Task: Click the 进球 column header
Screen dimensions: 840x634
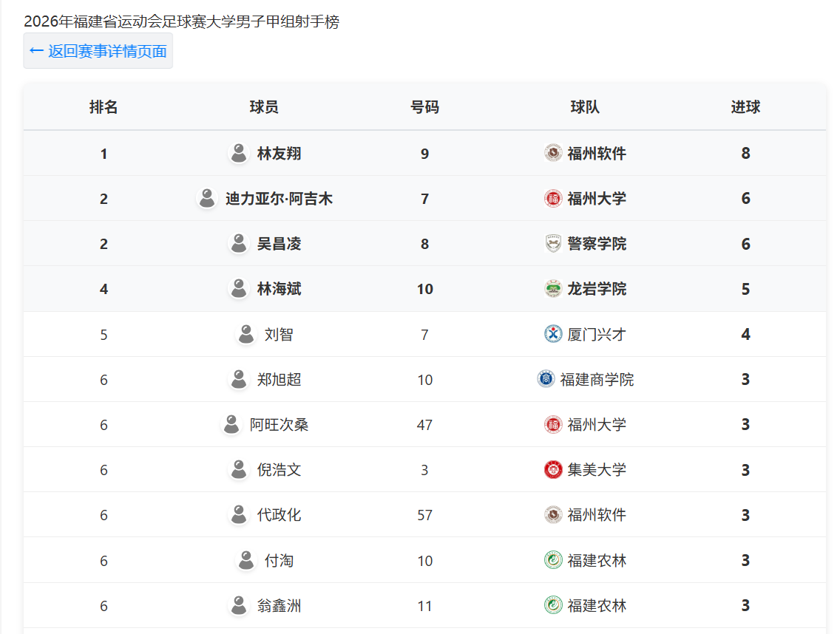Action: click(745, 107)
